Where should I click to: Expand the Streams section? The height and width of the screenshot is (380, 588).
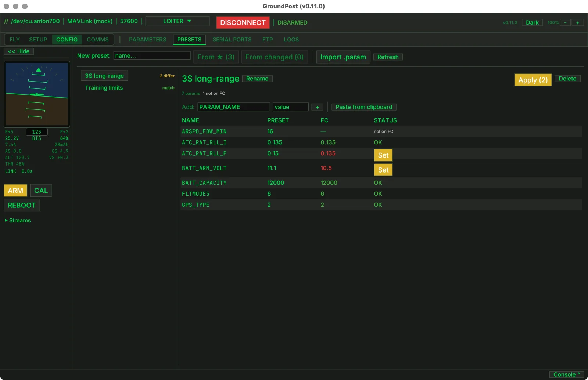[18, 220]
